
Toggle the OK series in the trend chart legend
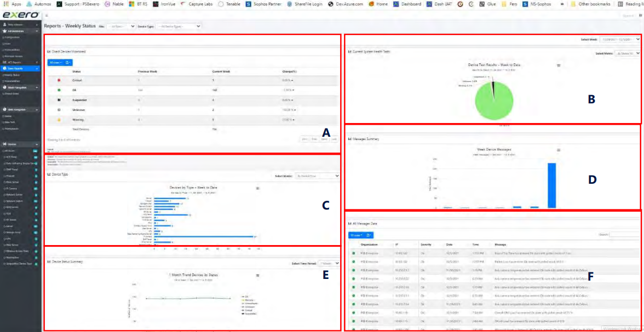click(x=246, y=296)
